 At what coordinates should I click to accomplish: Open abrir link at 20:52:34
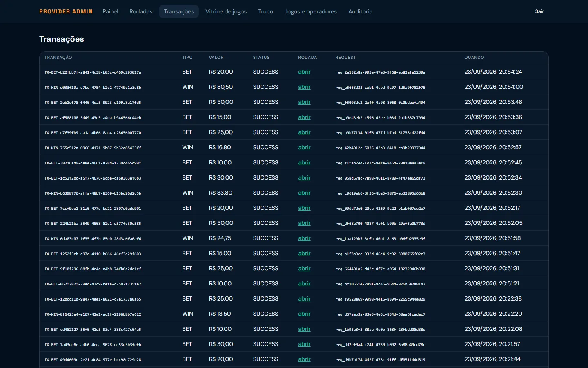point(304,177)
